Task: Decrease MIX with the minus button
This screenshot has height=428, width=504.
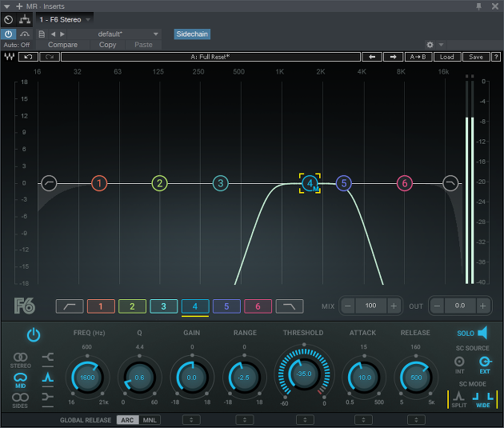Action: [x=348, y=306]
